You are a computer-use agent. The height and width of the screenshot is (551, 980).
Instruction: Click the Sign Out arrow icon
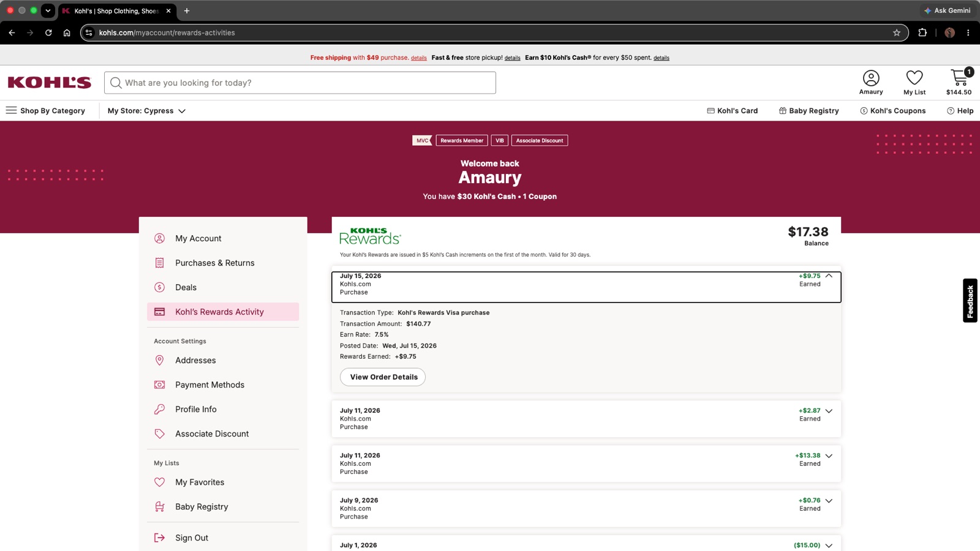coord(159,538)
